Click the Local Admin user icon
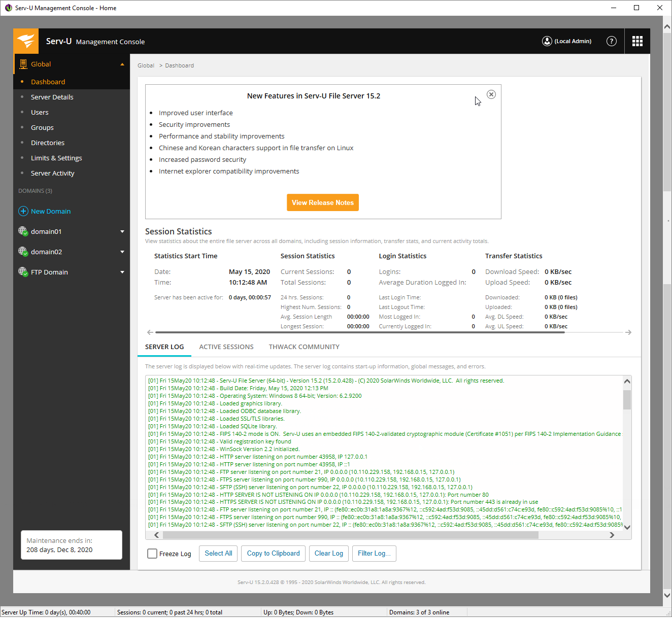Viewport: 672px width, 618px height. click(547, 41)
